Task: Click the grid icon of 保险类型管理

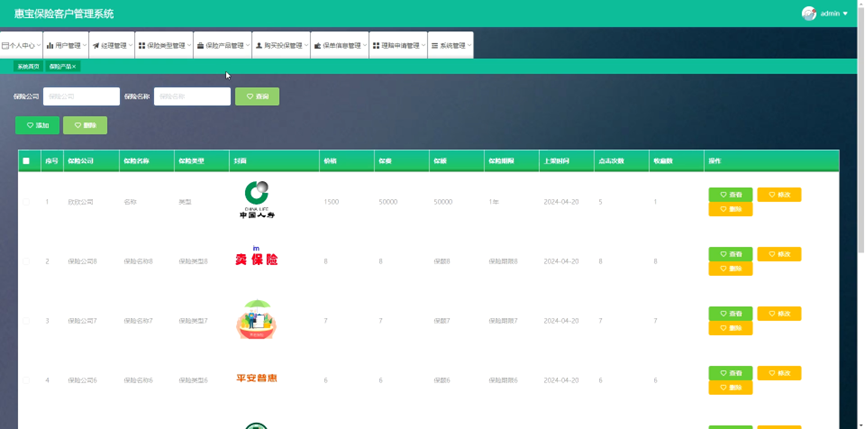Action: tap(142, 46)
